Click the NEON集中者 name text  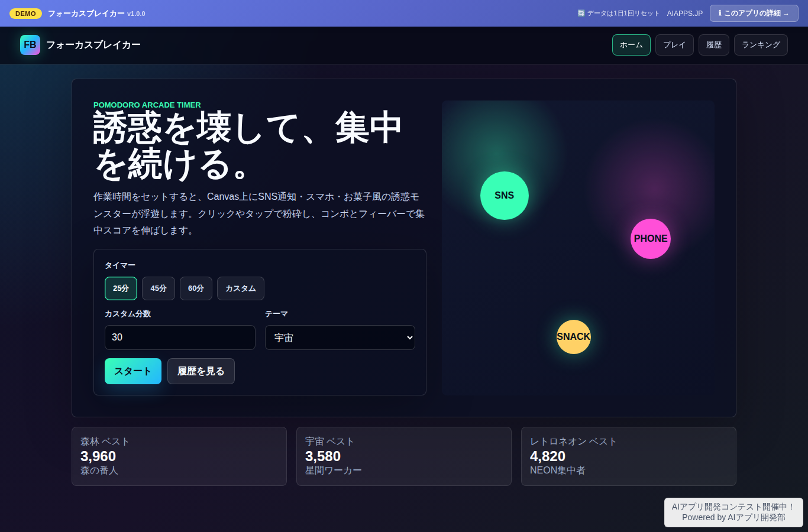(x=558, y=471)
